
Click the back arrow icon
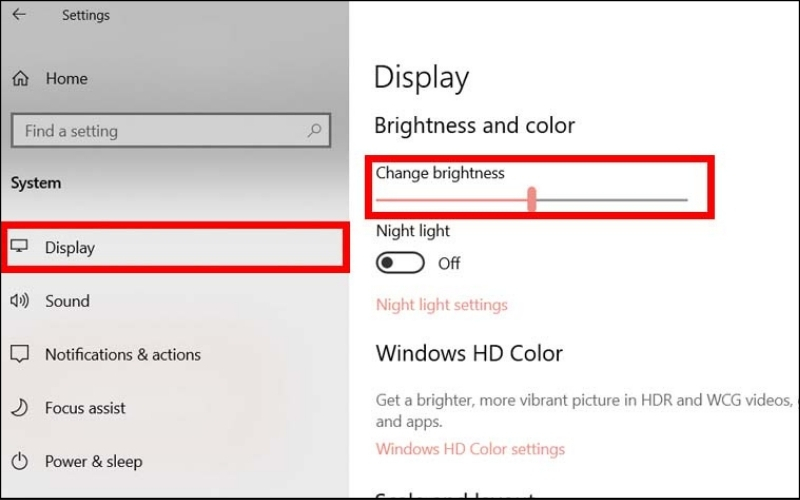19,15
